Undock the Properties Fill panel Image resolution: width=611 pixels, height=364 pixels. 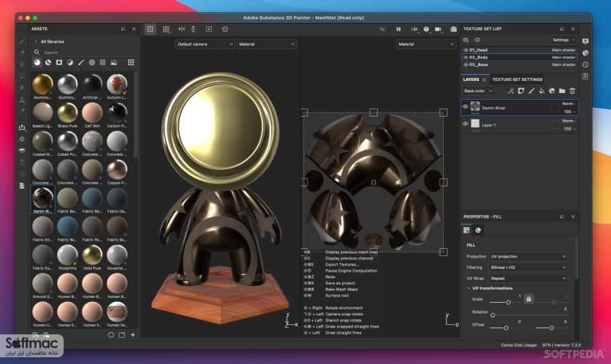point(562,217)
